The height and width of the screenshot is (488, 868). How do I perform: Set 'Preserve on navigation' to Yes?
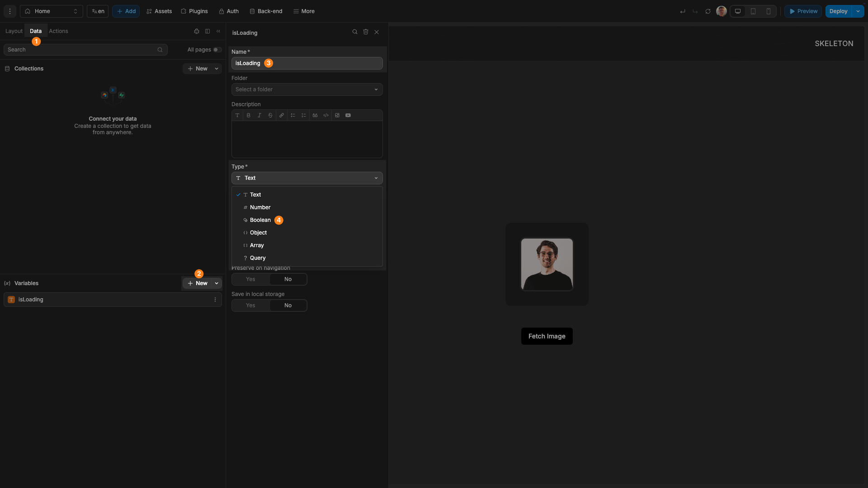pos(250,279)
